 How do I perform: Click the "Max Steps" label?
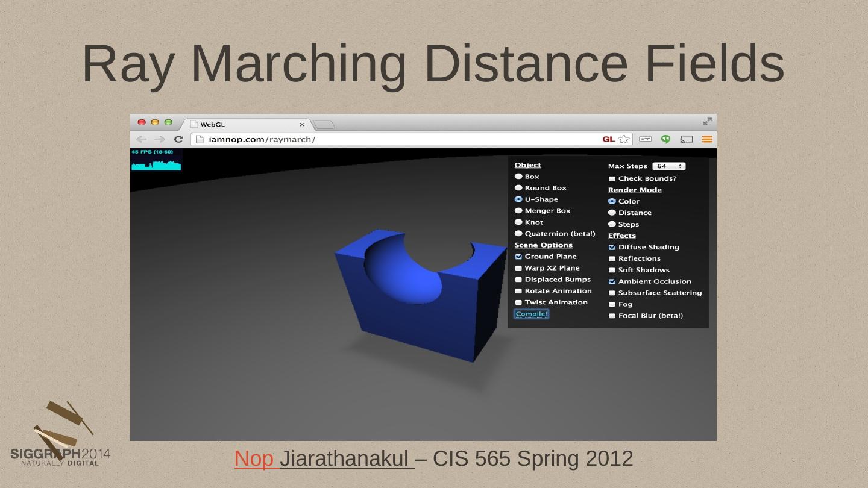627,166
